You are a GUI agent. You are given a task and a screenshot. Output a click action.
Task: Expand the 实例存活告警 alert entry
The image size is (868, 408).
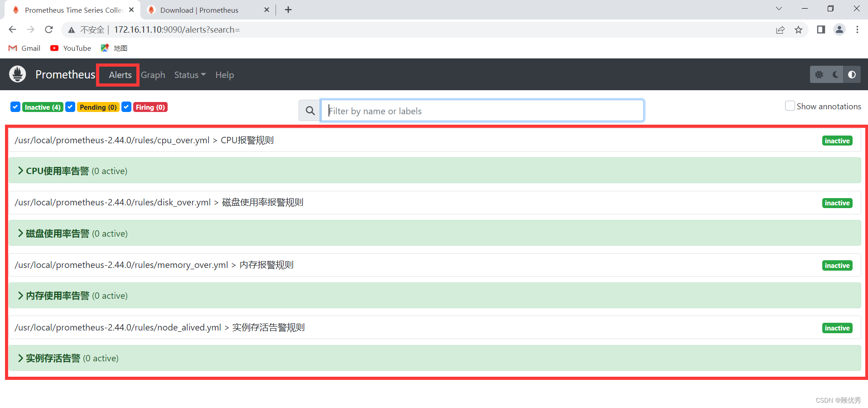[x=20, y=358]
